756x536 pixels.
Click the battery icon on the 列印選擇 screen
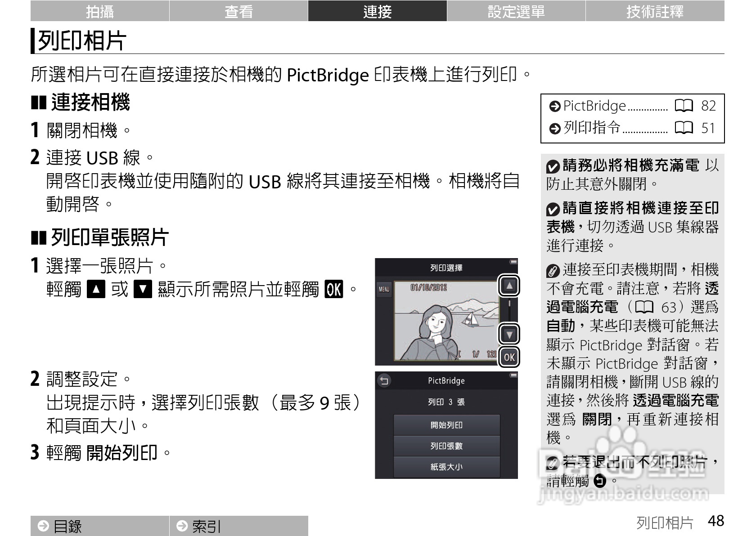click(513, 262)
